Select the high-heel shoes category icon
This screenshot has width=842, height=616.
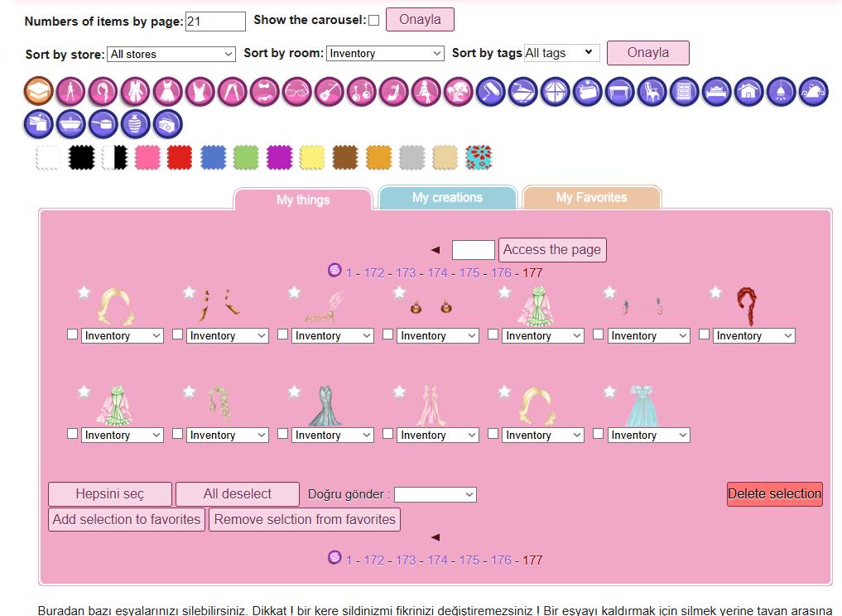(x=394, y=91)
